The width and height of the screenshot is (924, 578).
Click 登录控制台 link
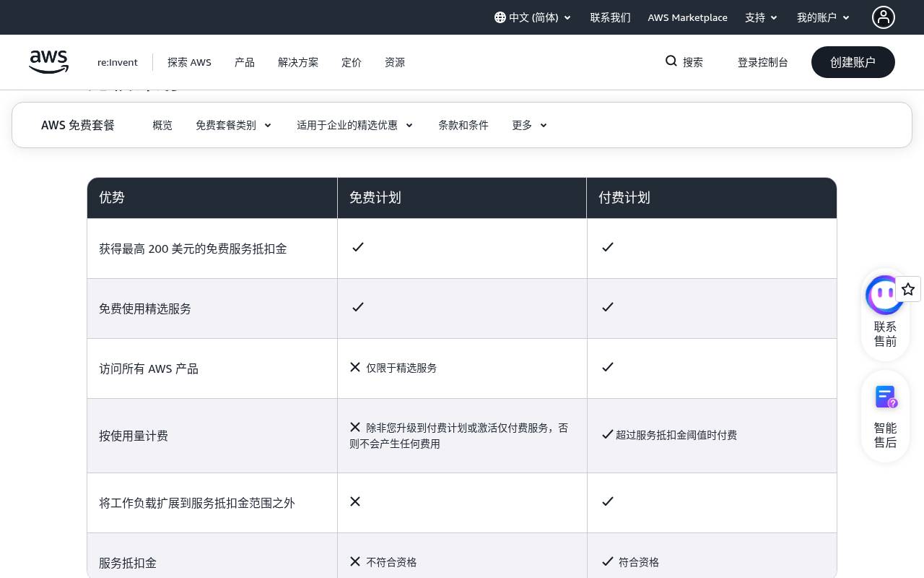[x=763, y=62]
